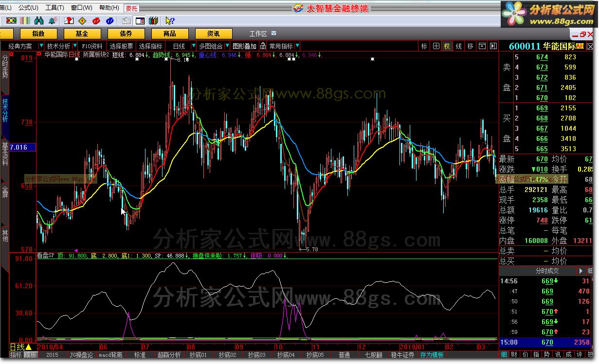Select the JG操盘论 template tab
This screenshot has width=599, height=364.
coord(81,355)
